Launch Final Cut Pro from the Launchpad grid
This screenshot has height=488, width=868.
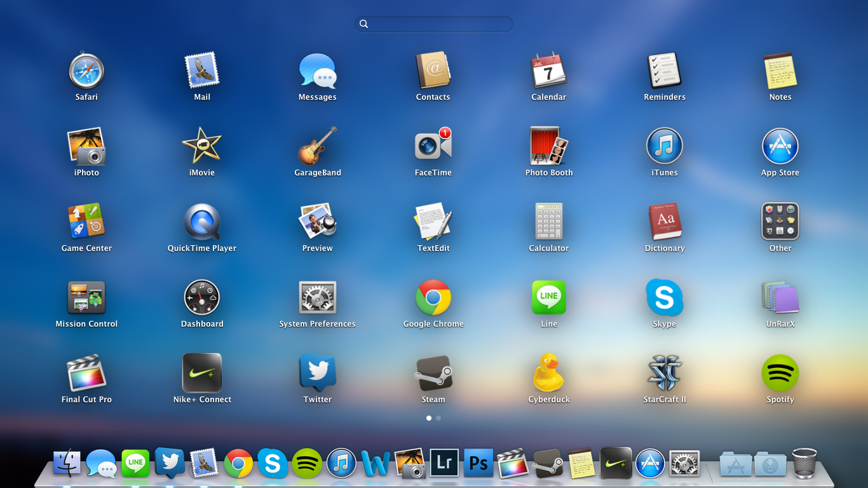click(86, 373)
